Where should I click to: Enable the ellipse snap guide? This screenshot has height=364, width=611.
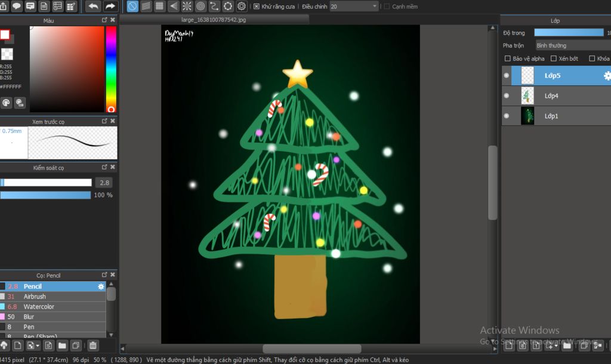(228, 6)
